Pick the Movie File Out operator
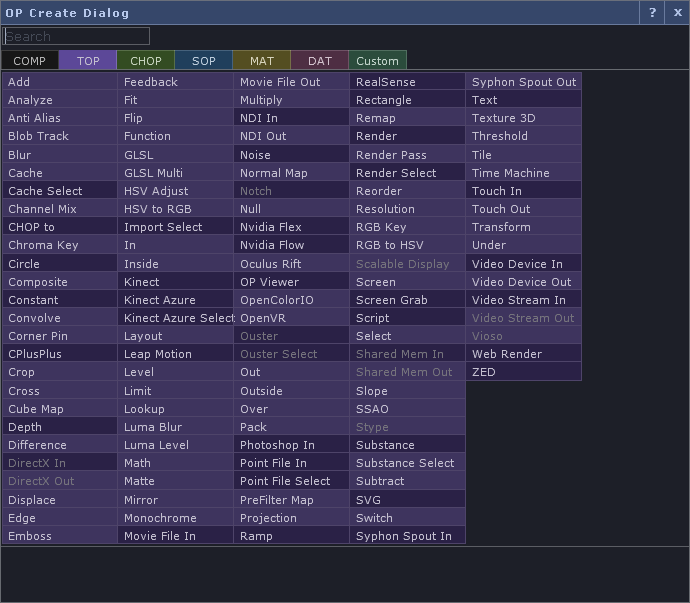Viewport: 690px width, 603px height. tap(291, 82)
